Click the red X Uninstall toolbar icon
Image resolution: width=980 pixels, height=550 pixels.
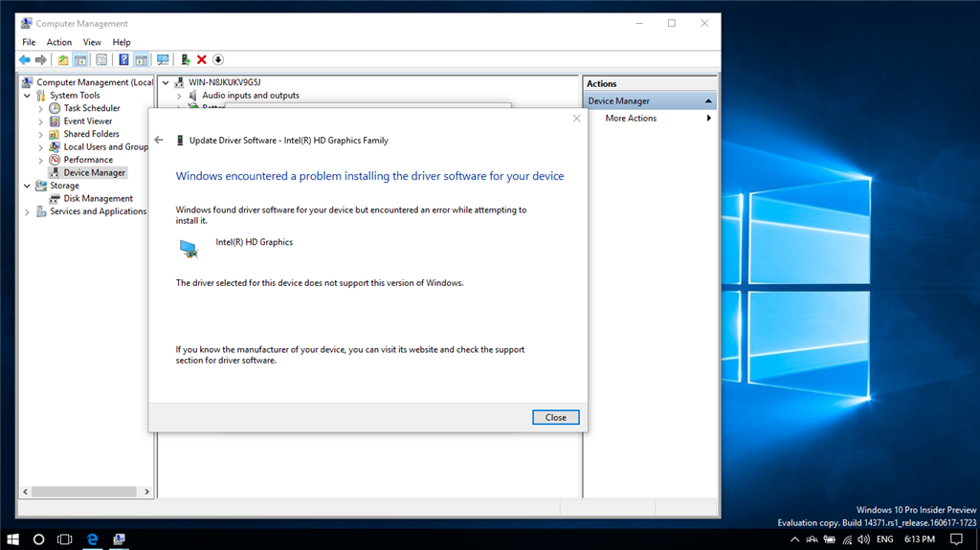(x=201, y=60)
